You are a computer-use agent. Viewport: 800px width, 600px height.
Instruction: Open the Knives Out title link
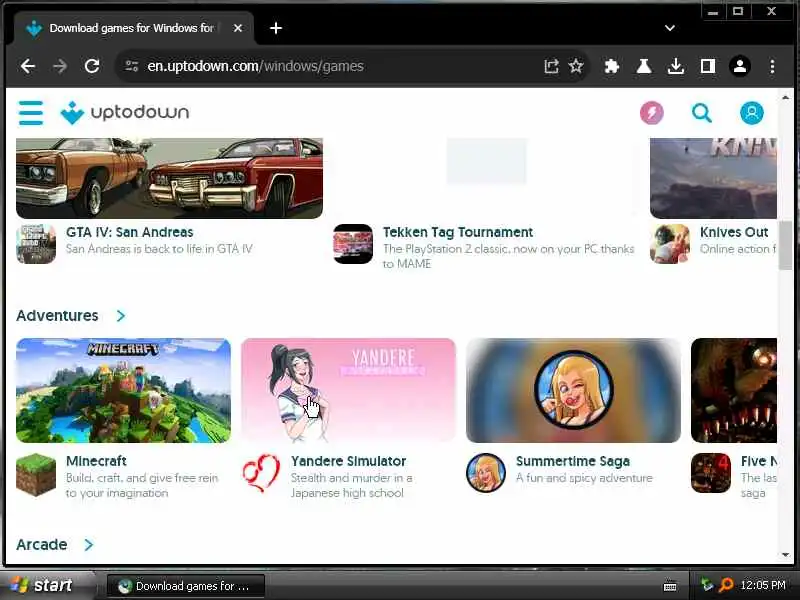pos(734,232)
